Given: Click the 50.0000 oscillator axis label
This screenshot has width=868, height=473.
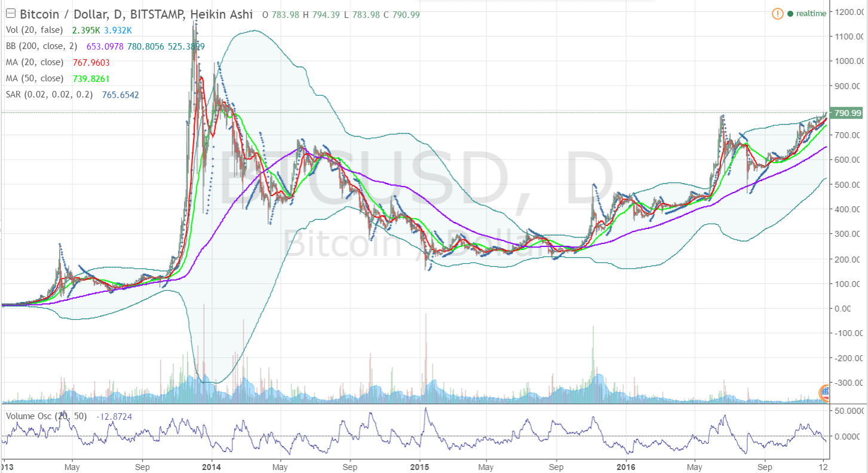Looking at the screenshot, I should pos(849,411).
